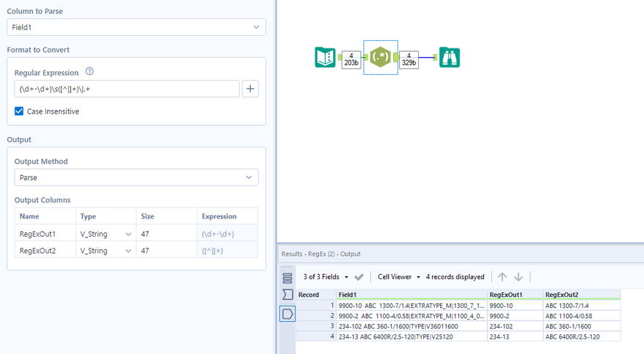Edit the RegExOut2 name cell
This screenshot has height=354, width=644.
[45, 251]
